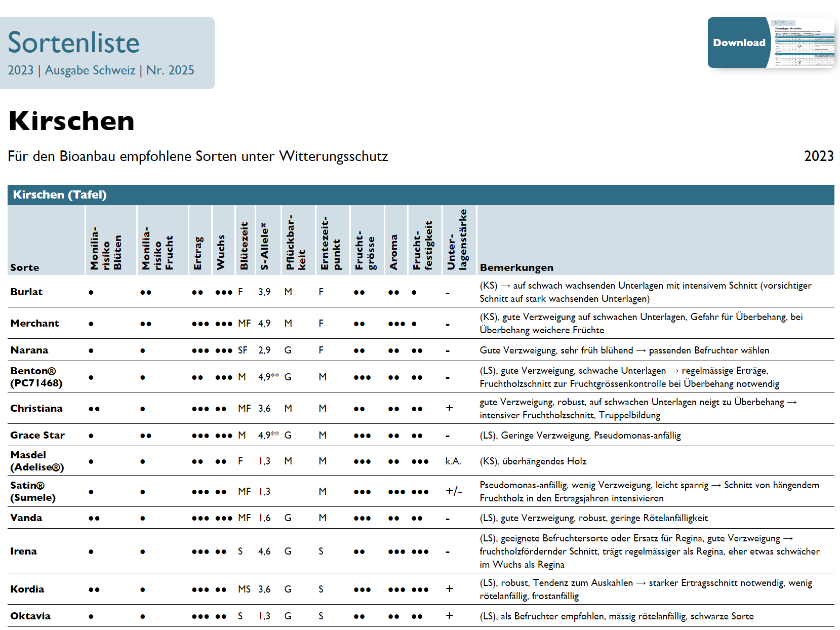Click Benton's remark about 'Fruchtgrössenkontrolle'

(x=629, y=377)
